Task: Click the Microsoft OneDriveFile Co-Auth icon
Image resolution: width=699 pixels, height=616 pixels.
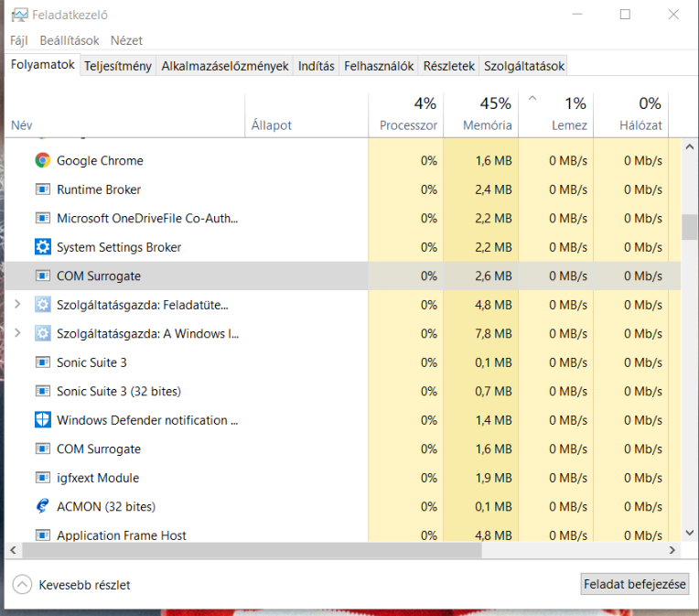Action: pyautogui.click(x=43, y=218)
